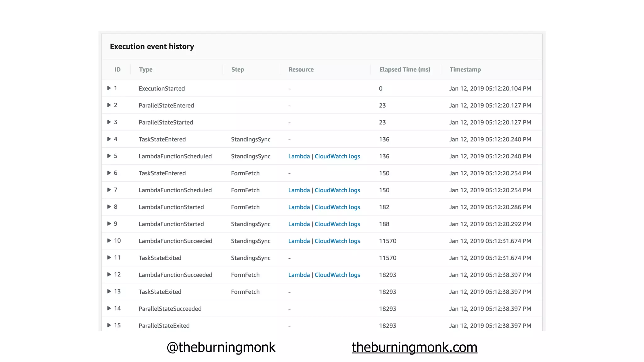Select the ParallelStateStarted type text
The height and width of the screenshot is (362, 644).
[x=166, y=123]
